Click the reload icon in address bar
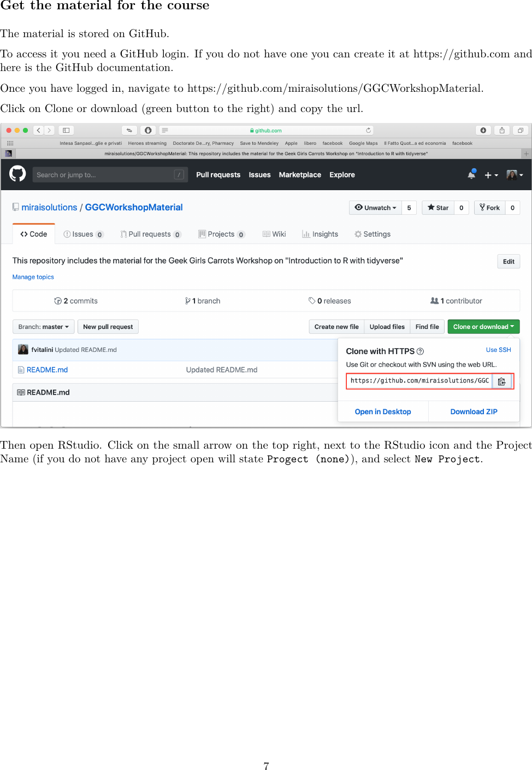The height and width of the screenshot is (770, 532). coord(369,130)
